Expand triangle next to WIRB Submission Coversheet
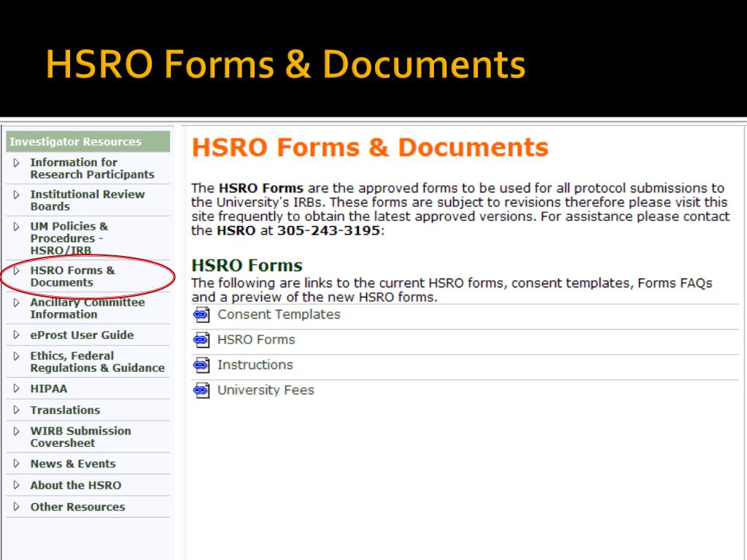The image size is (747, 560). [x=17, y=432]
